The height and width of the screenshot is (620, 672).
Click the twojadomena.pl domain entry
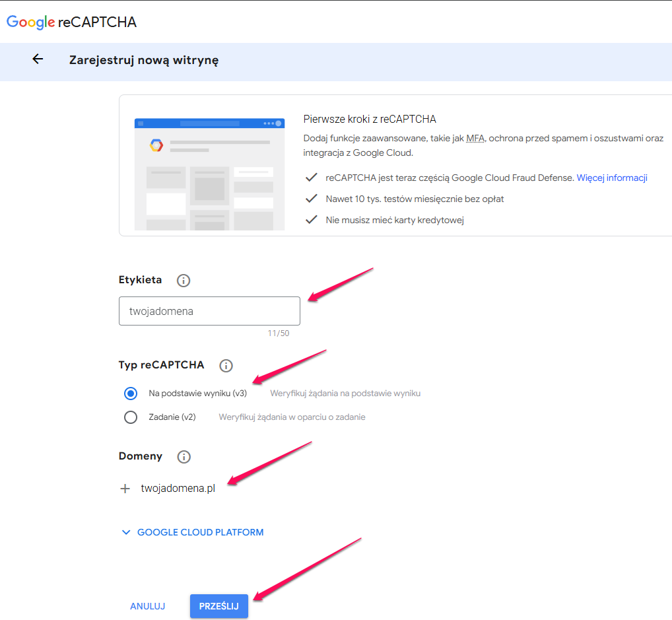(178, 489)
